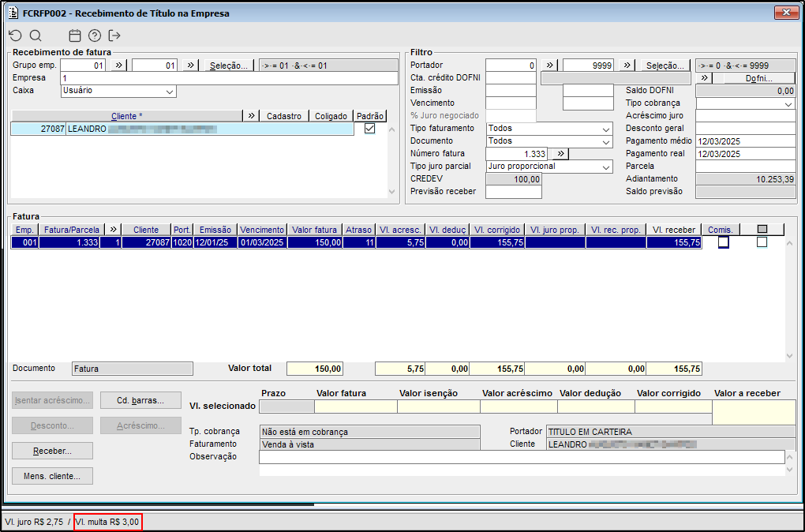Click lookup arrow after Portador 9999 field

(x=627, y=66)
